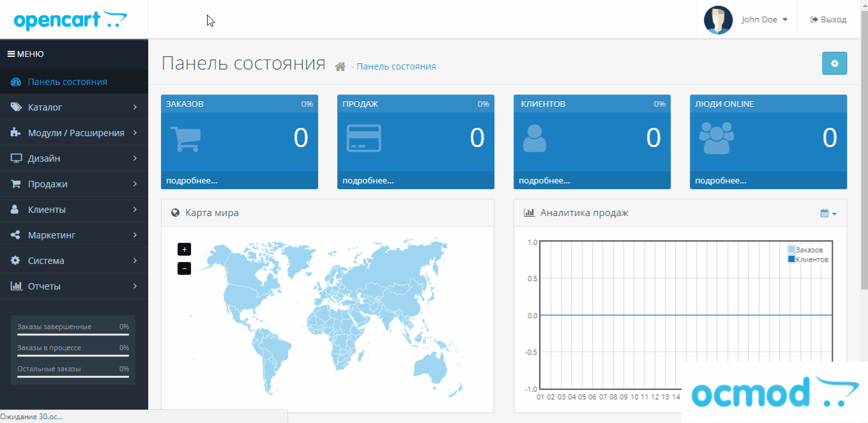Click the shopping cart icon in orders tile

[185, 139]
